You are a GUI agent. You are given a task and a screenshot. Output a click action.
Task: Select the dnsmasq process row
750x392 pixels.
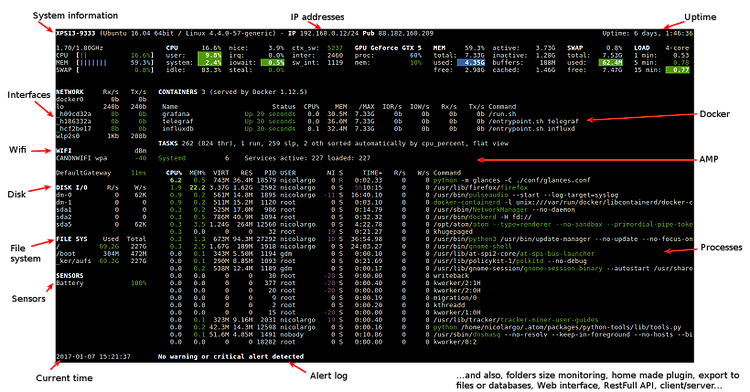tap(430, 335)
